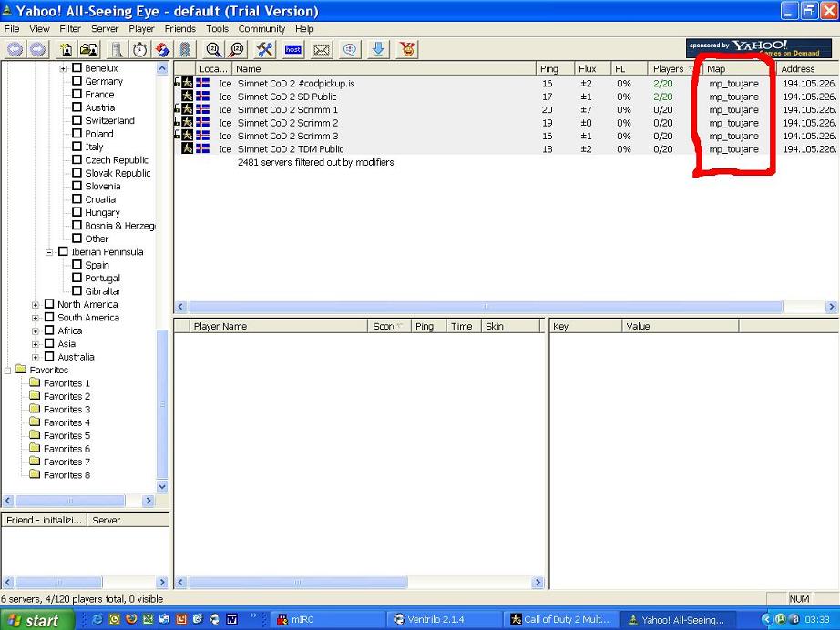Click the blue download arrow icon
The width and height of the screenshot is (840, 630).
378,50
